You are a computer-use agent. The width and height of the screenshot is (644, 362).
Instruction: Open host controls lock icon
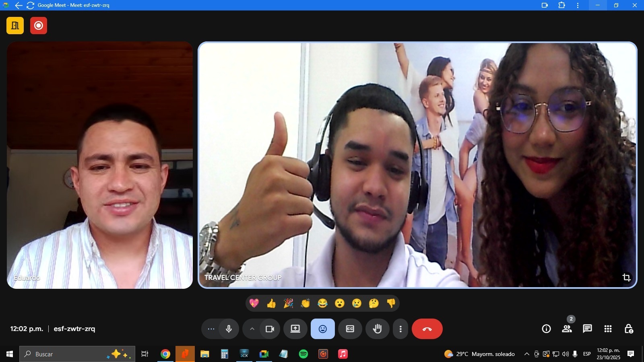click(628, 329)
